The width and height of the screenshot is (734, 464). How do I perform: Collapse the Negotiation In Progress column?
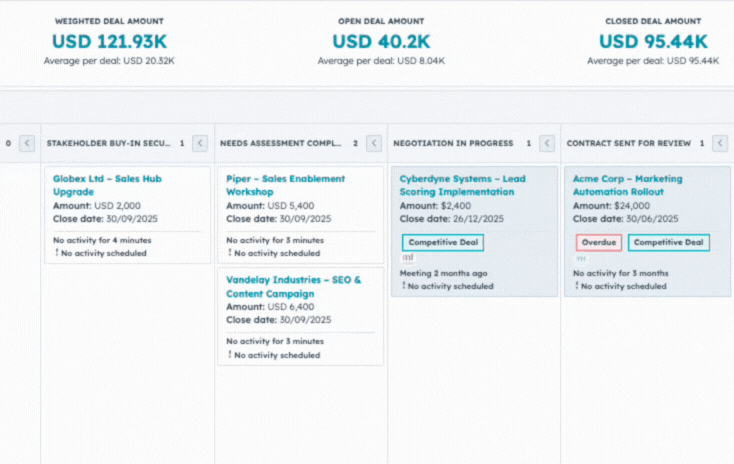[547, 143]
